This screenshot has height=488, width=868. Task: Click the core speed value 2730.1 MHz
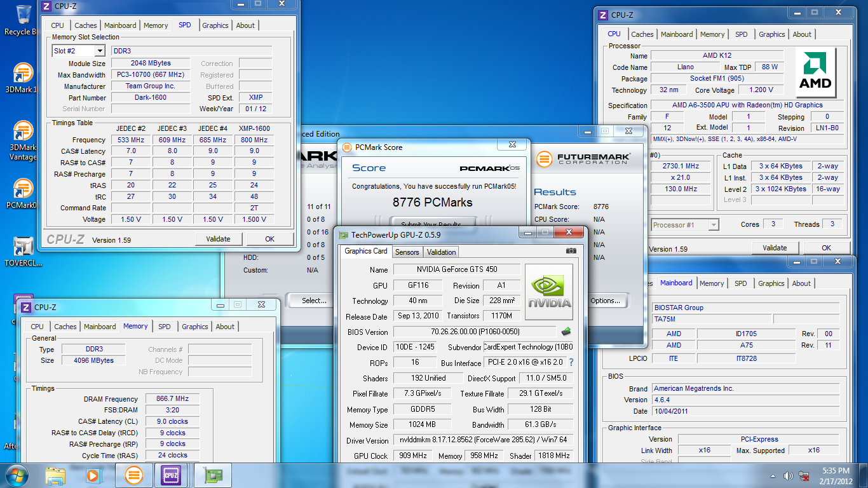(x=679, y=166)
